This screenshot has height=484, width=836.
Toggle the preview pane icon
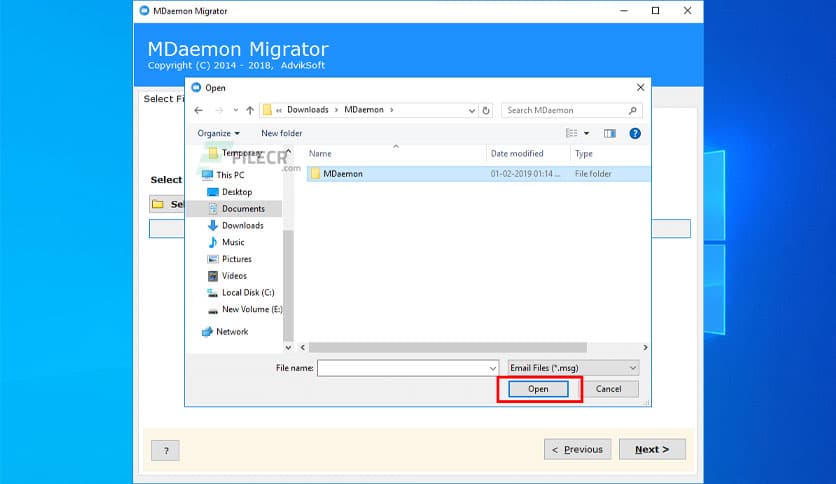609,133
